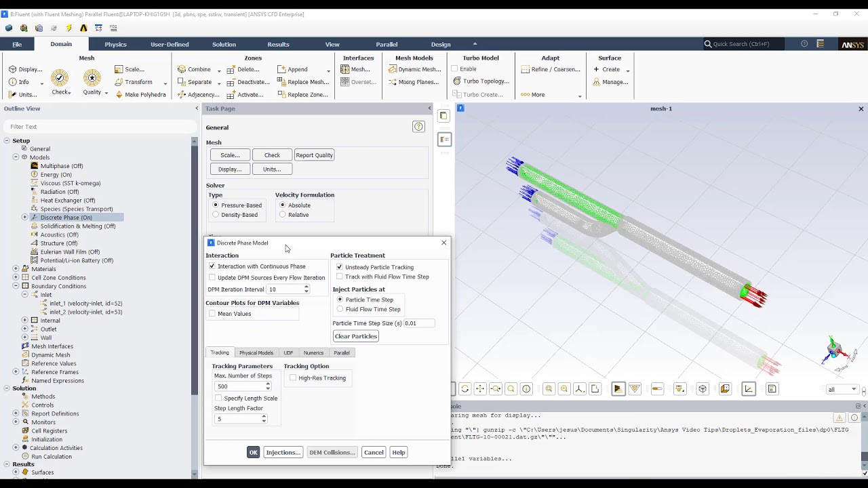Click the pan view icon in graphics toolbar
Screen dimensions: 868x488
(x=480, y=389)
